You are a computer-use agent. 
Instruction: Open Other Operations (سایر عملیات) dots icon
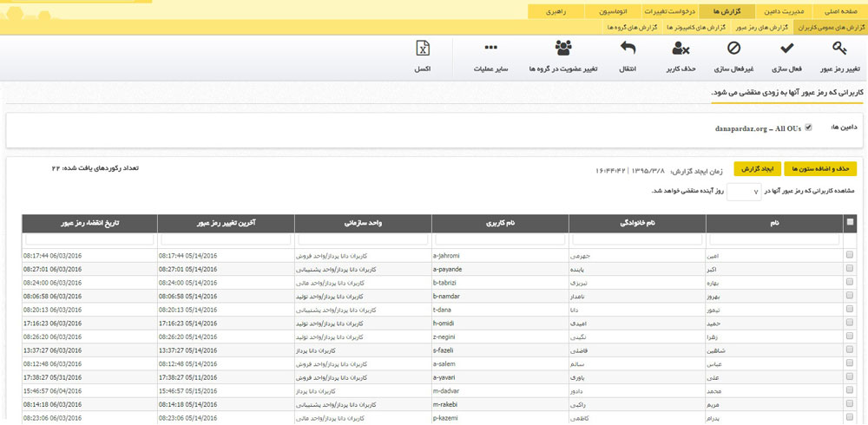click(x=490, y=48)
